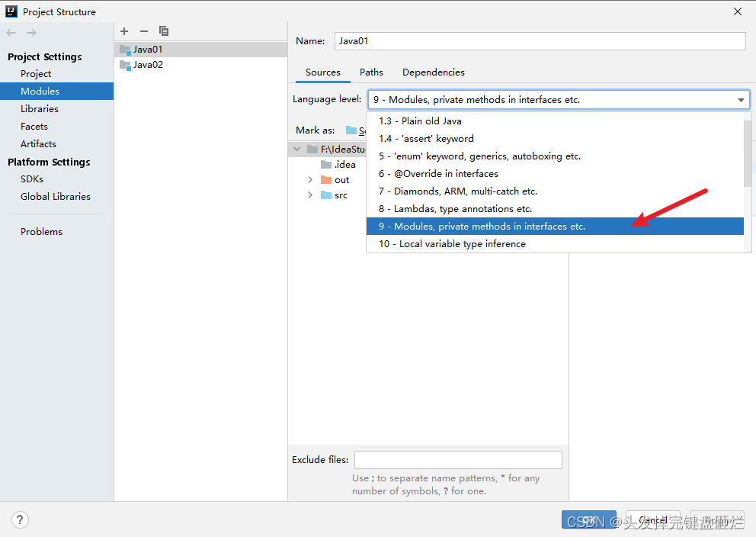Image resolution: width=756 pixels, height=537 pixels.
Task: Click the orange out folder icon
Action: click(x=326, y=180)
